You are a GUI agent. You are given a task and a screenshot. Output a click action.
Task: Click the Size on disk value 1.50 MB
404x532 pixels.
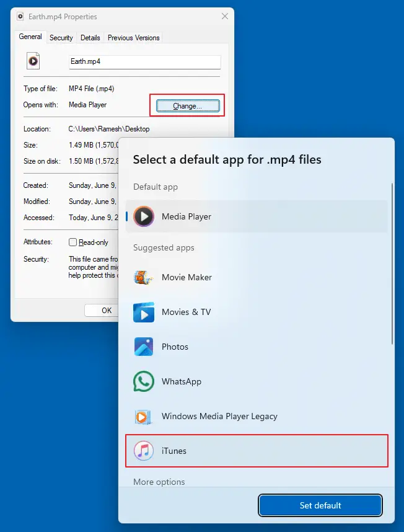pyautogui.click(x=93, y=161)
